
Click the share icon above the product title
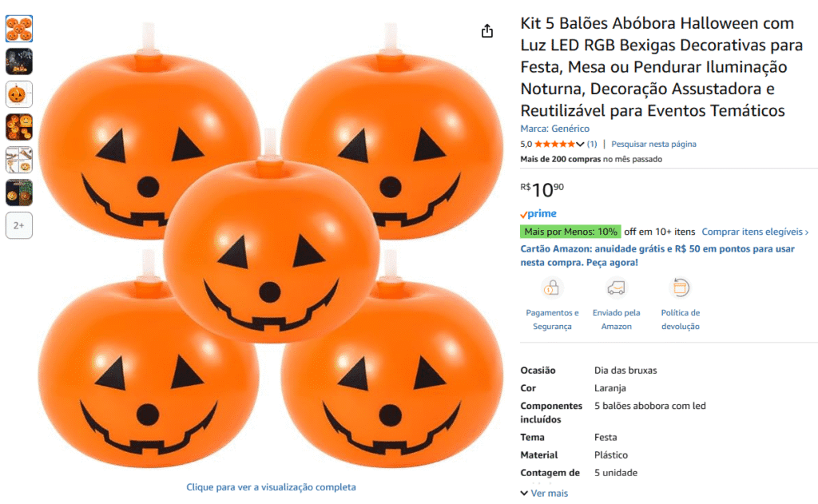(x=487, y=30)
